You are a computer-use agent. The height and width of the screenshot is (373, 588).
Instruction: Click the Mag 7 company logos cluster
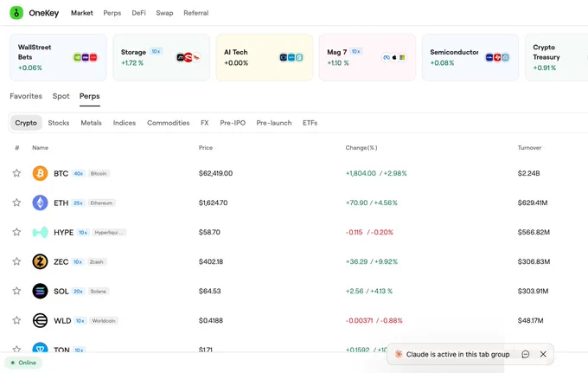point(394,57)
